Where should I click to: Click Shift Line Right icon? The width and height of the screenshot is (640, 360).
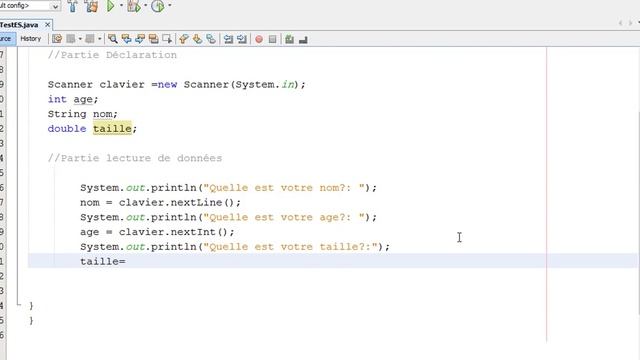point(242,39)
